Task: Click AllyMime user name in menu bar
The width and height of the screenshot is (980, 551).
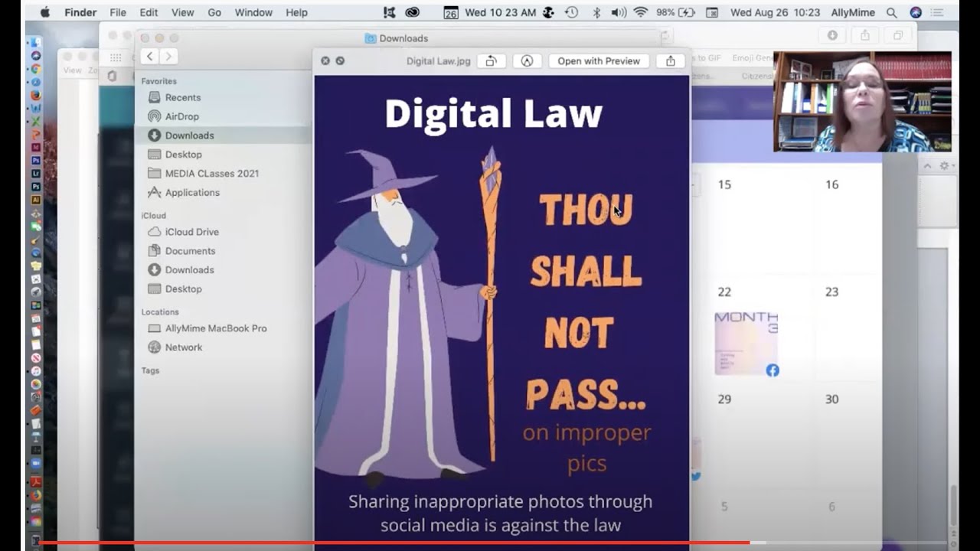Action: click(x=852, y=12)
